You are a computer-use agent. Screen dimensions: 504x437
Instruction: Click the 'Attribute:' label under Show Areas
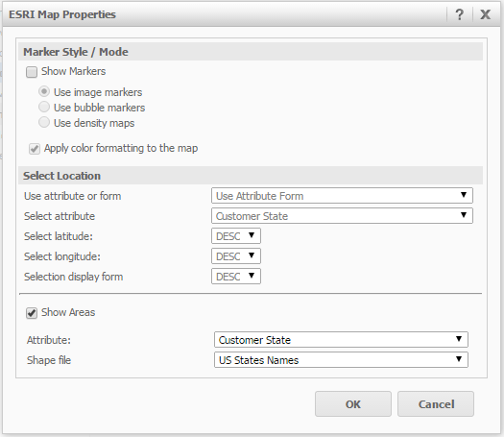(49, 340)
